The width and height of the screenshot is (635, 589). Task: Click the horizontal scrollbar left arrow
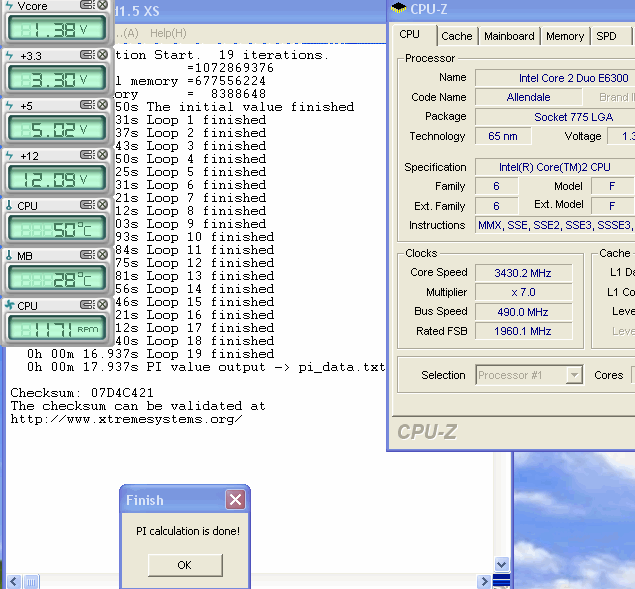click(x=14, y=581)
